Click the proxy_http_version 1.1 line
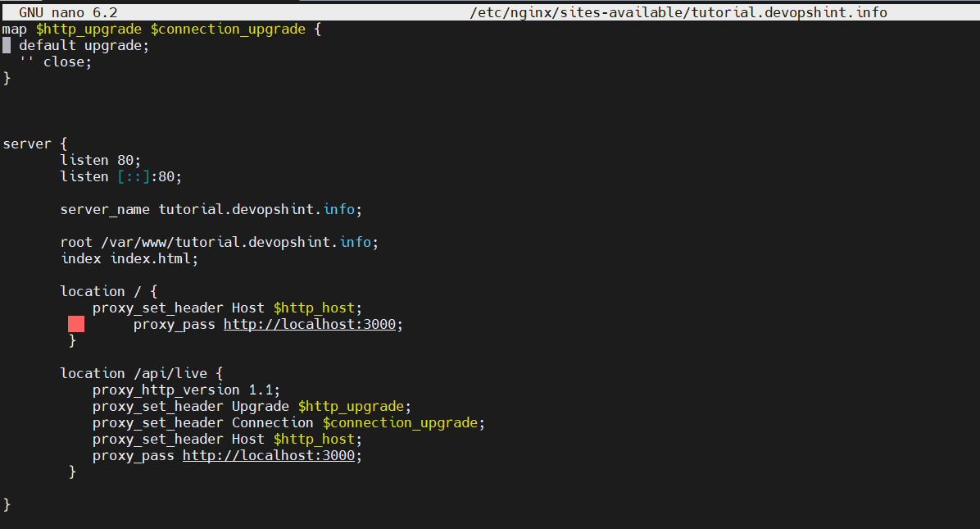The width and height of the screenshot is (980, 529). click(x=186, y=390)
